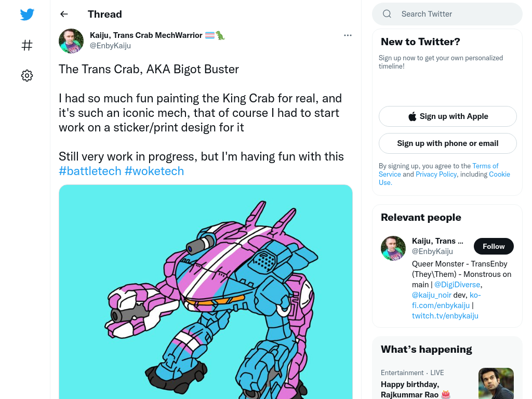Focus the Search Twitter field
The image size is (532, 399).
(447, 14)
